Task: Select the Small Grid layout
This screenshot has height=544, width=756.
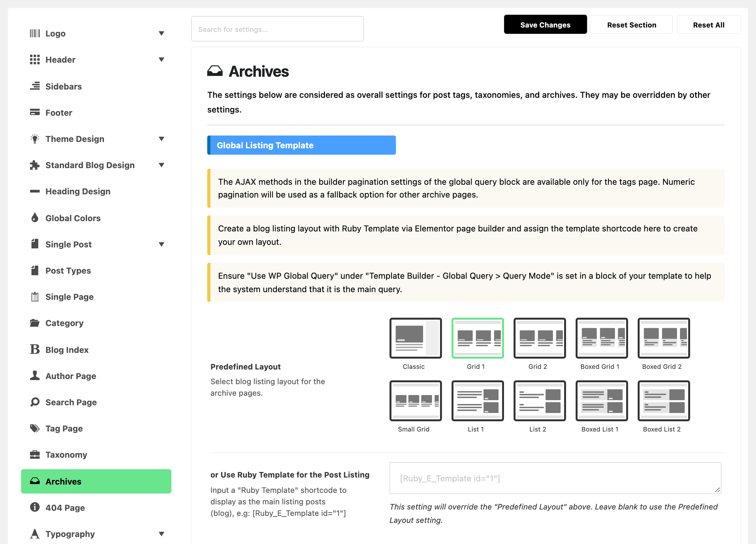Action: pos(416,400)
